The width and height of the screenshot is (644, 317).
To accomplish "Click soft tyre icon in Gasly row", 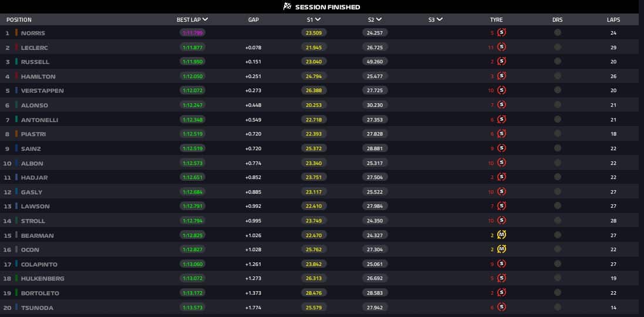I will pos(501,192).
